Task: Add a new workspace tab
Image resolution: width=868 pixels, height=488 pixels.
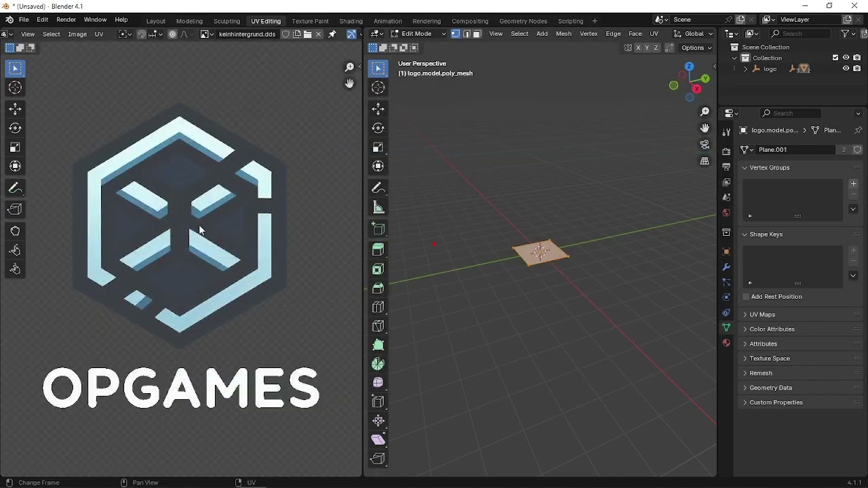Action: pyautogui.click(x=595, y=21)
